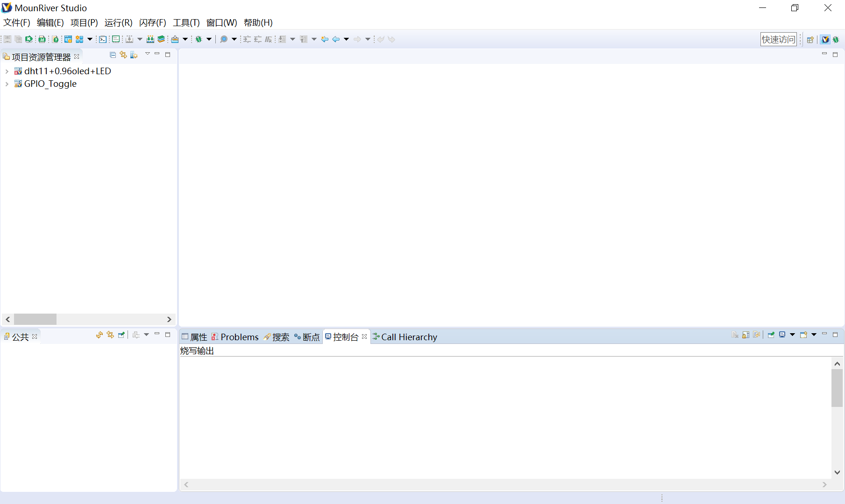
Task: Click the green help file icon
Action: [x=55, y=39]
